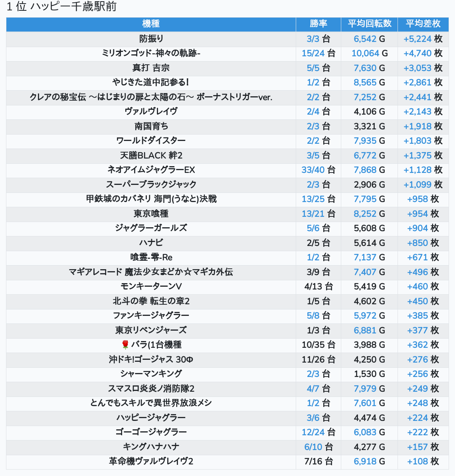This screenshot has width=455, height=476.
Task: Click the 平均差枚 column header
Action: (x=423, y=24)
